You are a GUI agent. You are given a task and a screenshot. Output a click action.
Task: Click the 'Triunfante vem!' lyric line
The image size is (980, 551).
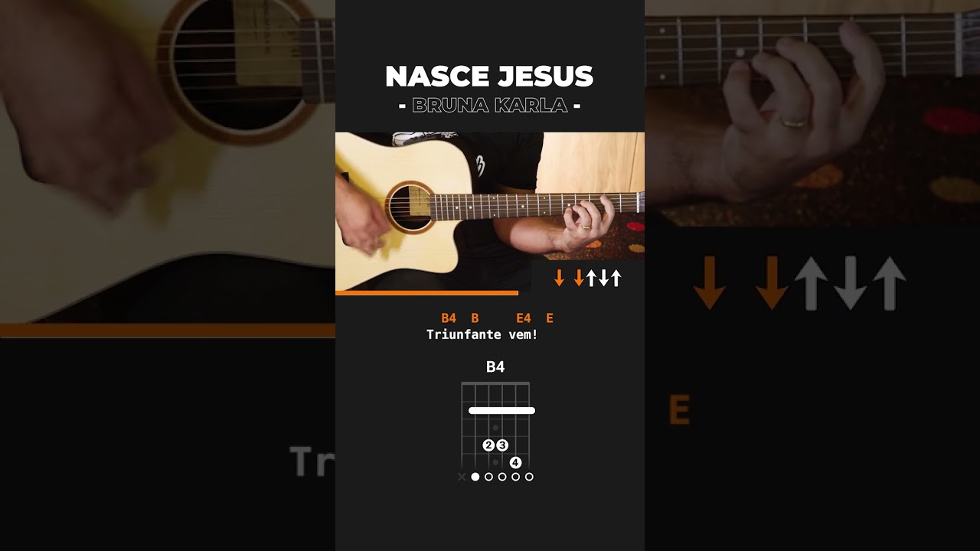[482, 334]
